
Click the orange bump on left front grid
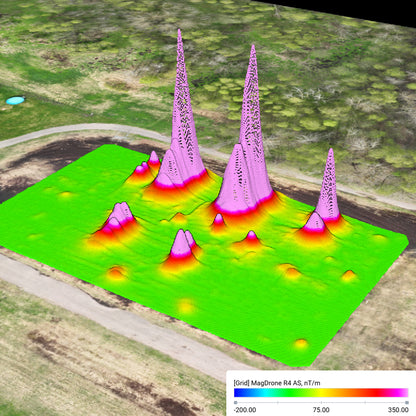pyautogui.click(x=116, y=272)
